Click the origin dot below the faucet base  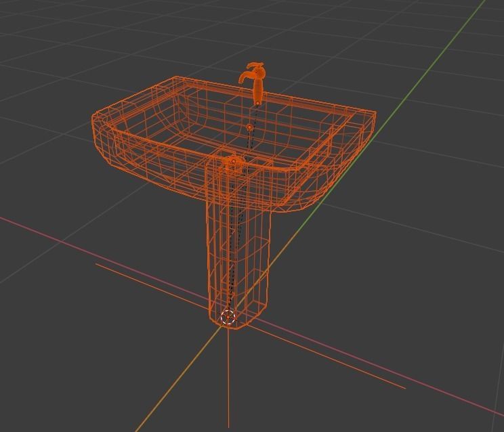pos(257,103)
